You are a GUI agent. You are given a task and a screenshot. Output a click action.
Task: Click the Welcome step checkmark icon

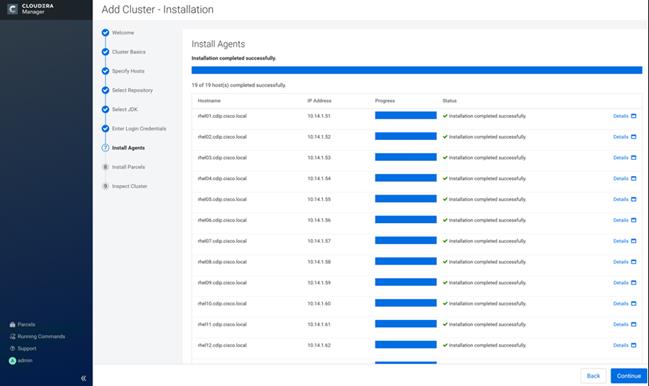[x=106, y=33]
